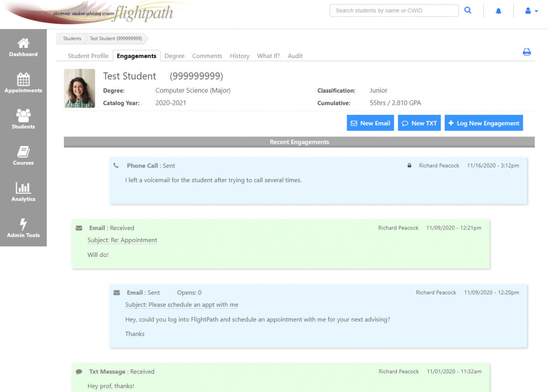This screenshot has height=392, width=548.
Task: Go to Students section in sidebar
Action: pos(23,115)
